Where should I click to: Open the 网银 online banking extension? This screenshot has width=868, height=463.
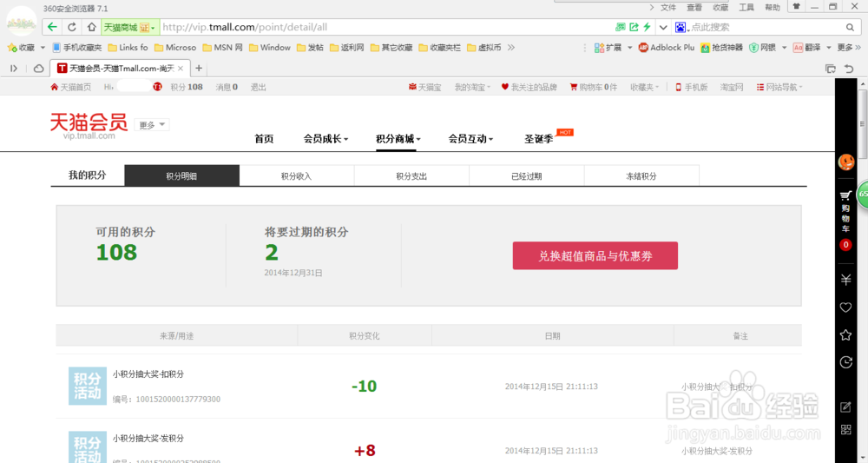(763, 48)
